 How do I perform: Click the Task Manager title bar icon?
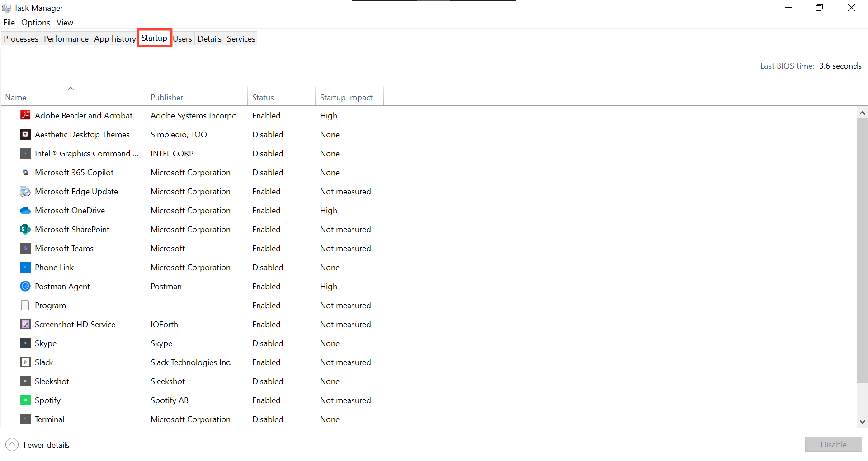6,8
